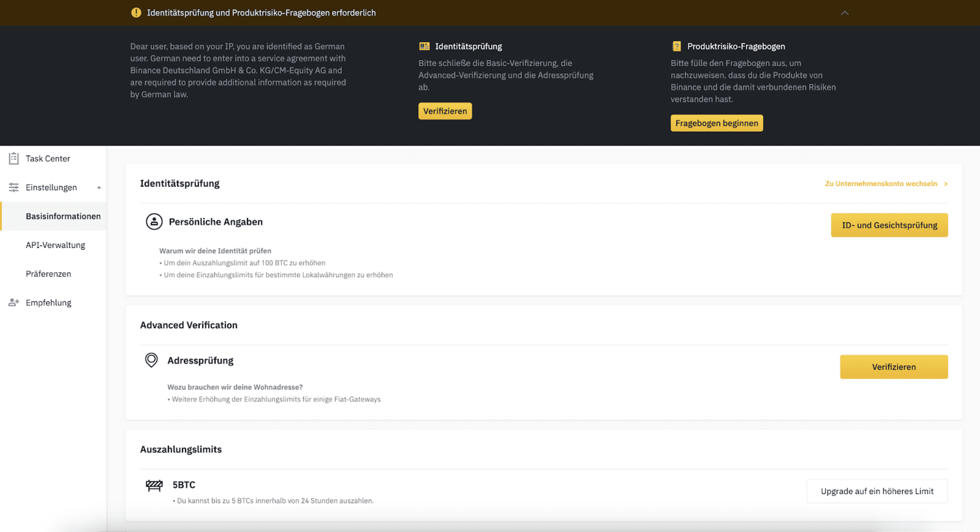Click '5BTC' limit value
Viewport: 980px width, 532px height.
(184, 485)
